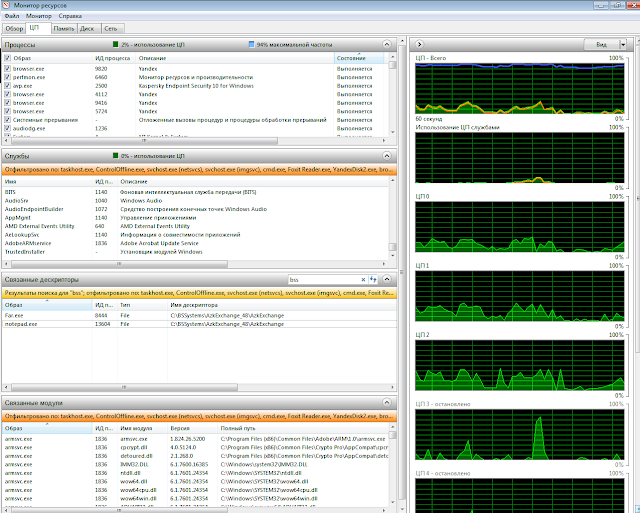Select the BITS service row
Screen dimensions: 640x513
(x=195, y=192)
